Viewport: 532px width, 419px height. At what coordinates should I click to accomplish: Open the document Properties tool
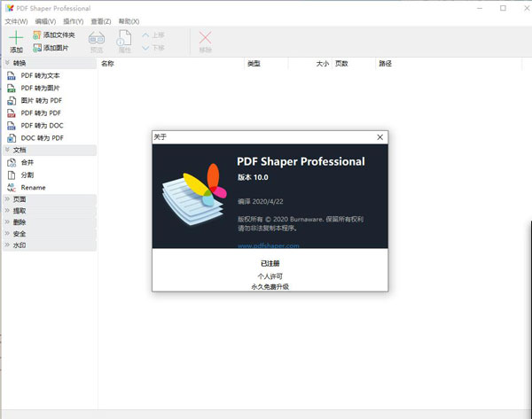[x=124, y=42]
